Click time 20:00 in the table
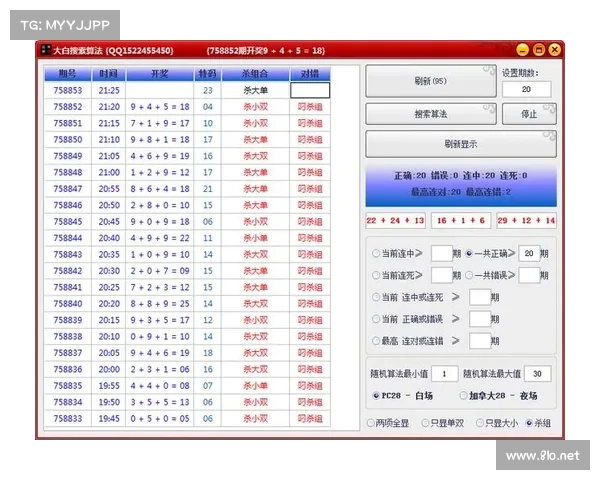The height and width of the screenshot is (480, 600). pos(109,369)
